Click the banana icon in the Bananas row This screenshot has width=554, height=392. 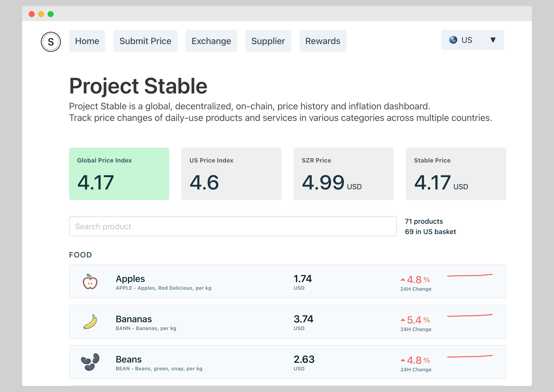pos(90,322)
